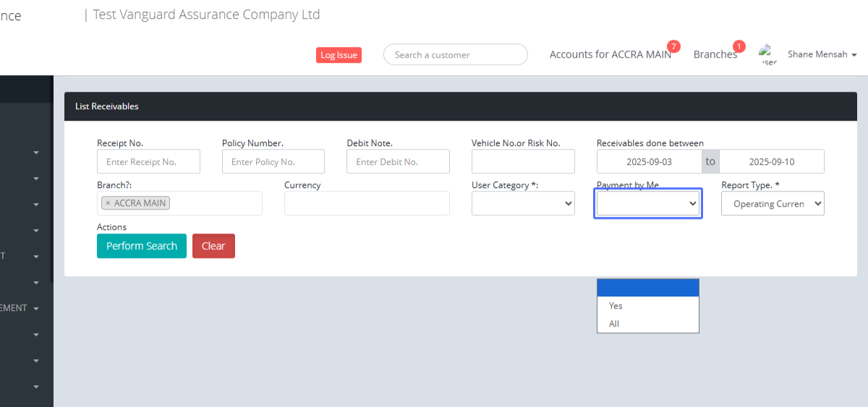Select the blank highlighted dropdown option
The image size is (868, 407).
click(647, 288)
